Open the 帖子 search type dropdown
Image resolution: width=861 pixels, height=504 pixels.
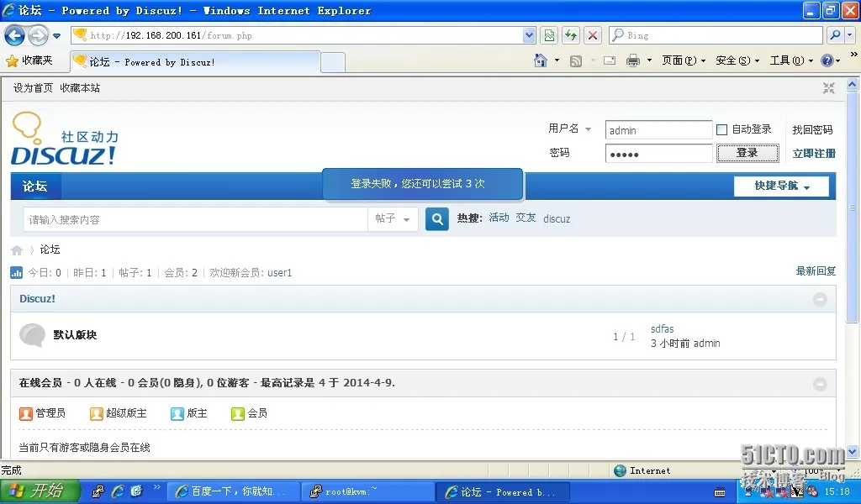coord(393,219)
